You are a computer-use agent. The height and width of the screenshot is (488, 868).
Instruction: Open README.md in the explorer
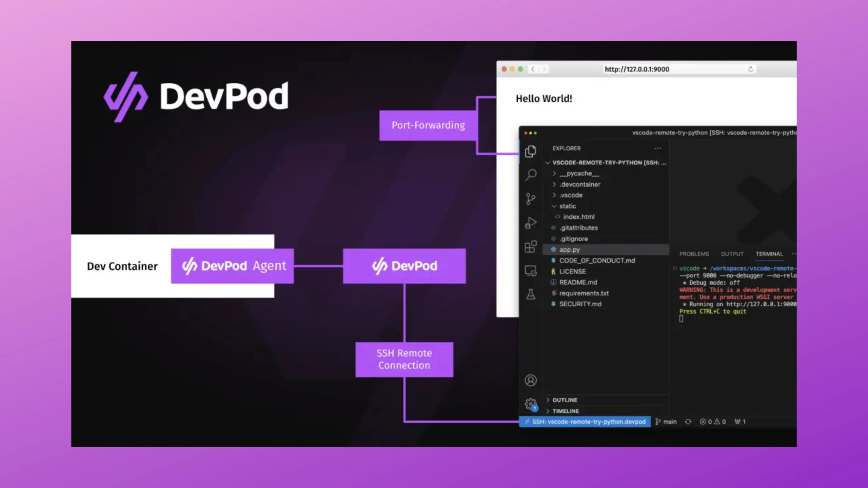[606, 282]
